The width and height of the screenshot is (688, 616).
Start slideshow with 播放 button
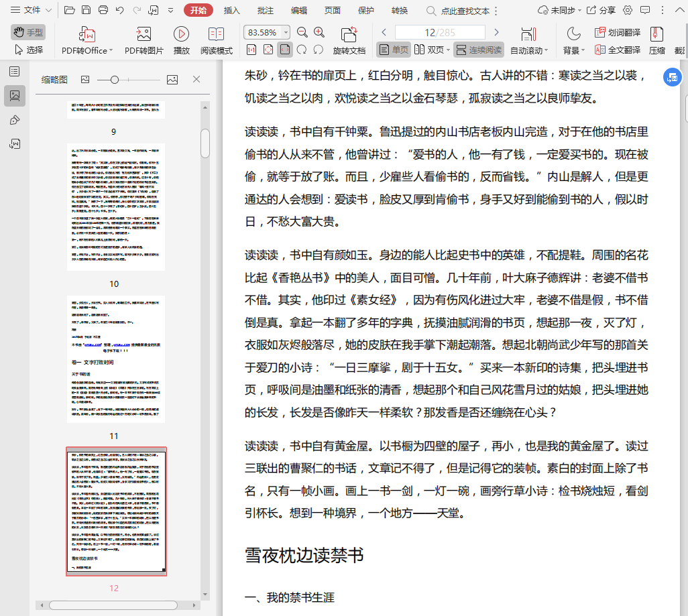pyautogui.click(x=181, y=40)
